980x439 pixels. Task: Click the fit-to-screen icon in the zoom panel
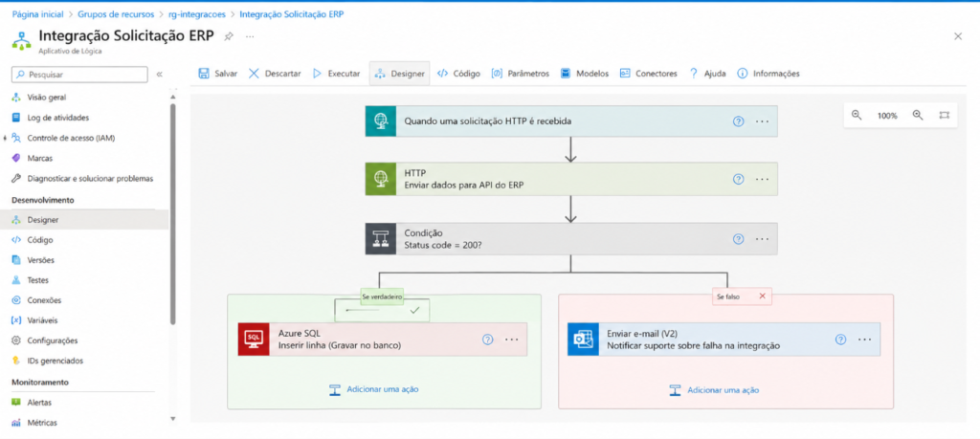click(x=944, y=115)
